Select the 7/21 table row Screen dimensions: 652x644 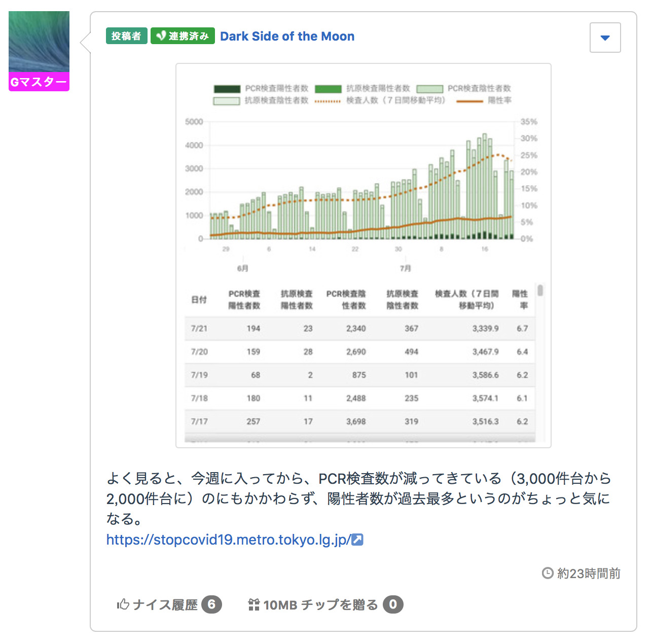click(359, 329)
